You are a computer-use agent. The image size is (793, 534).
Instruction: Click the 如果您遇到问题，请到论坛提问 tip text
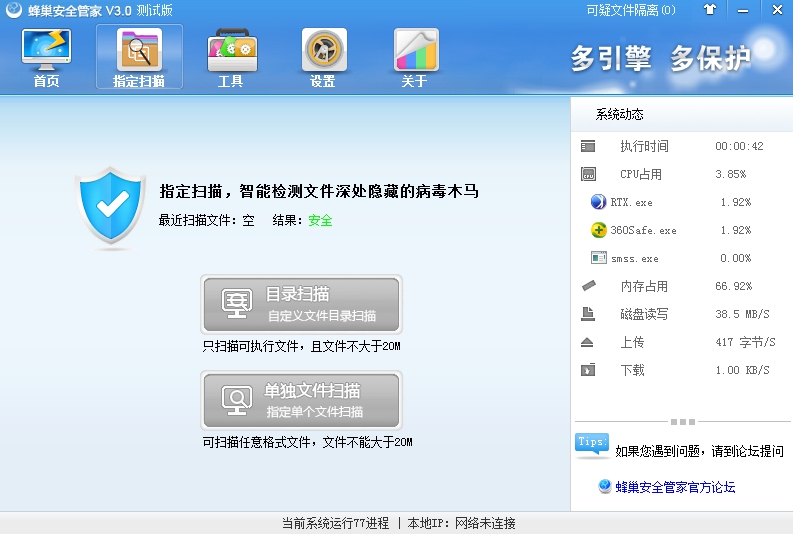tap(699, 451)
